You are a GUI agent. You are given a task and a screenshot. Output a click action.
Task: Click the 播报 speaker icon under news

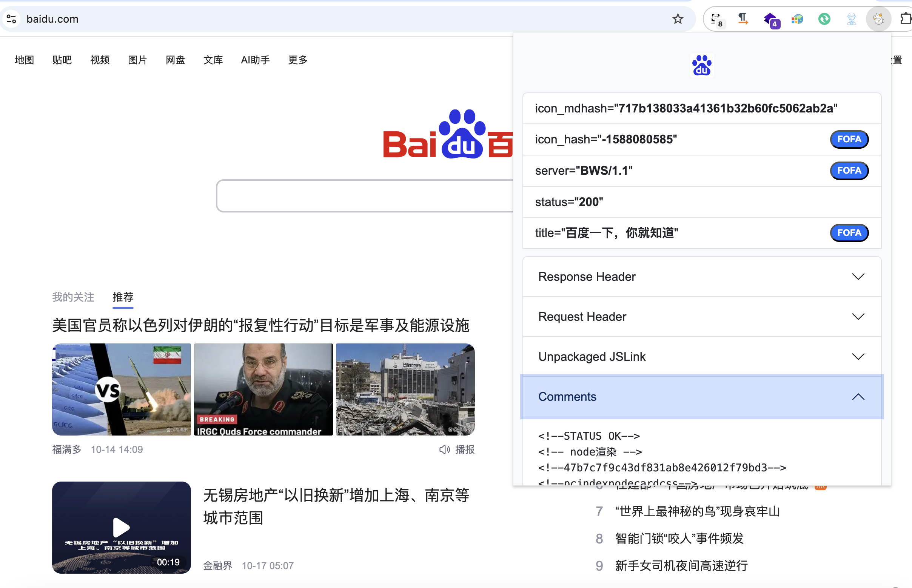(444, 449)
